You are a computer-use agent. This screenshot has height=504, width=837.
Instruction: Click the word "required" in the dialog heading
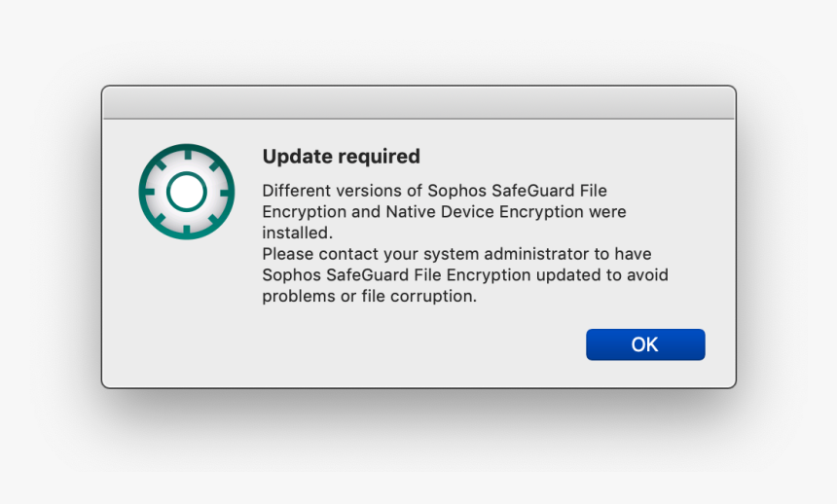tap(379, 157)
